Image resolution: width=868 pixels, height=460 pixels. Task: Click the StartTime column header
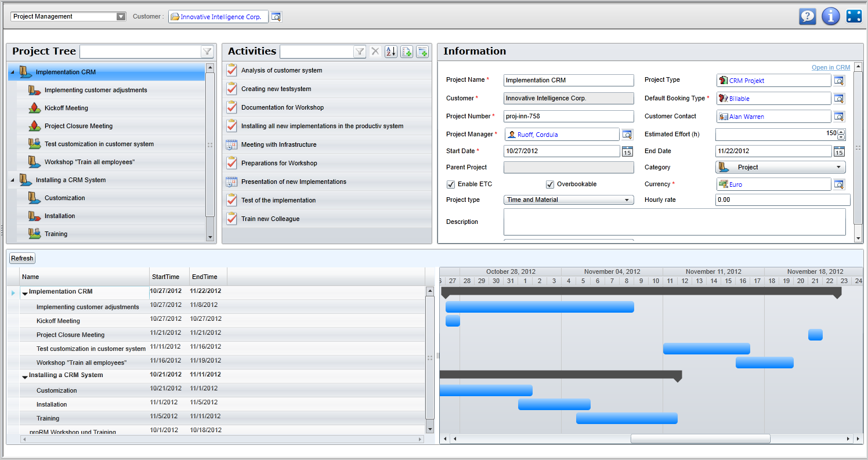click(169, 277)
